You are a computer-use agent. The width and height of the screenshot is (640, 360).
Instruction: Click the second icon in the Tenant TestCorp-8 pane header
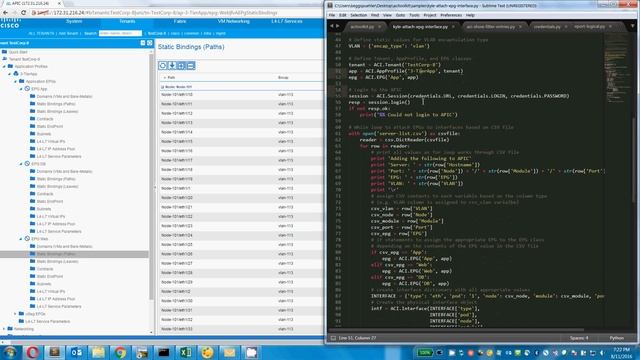click(149, 43)
